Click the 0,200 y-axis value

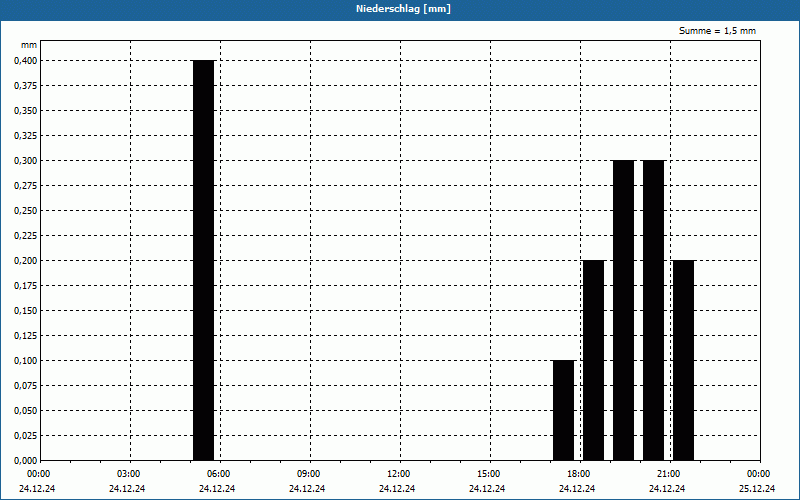(26, 261)
